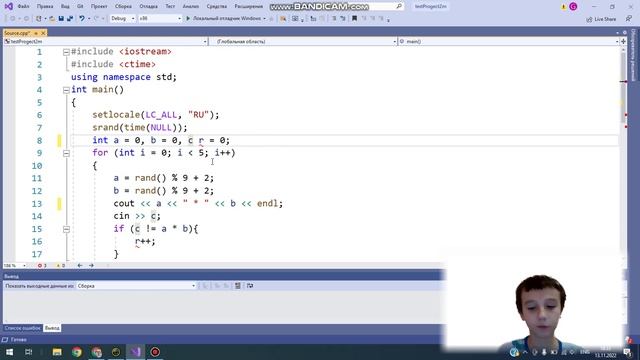Click the Save floppy disk icon

(61, 19)
